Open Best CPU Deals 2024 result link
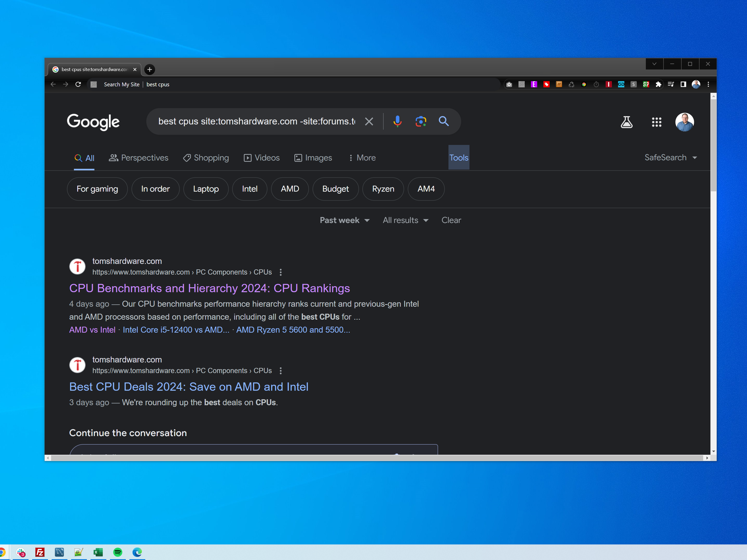 [x=189, y=387]
